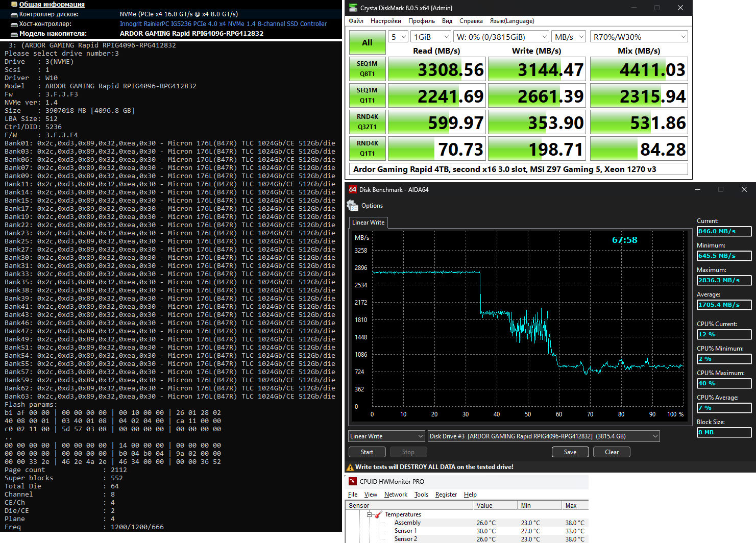Click the SEQ1M Q8T1 read result 3308.56
756x543 pixels.
(x=436, y=69)
